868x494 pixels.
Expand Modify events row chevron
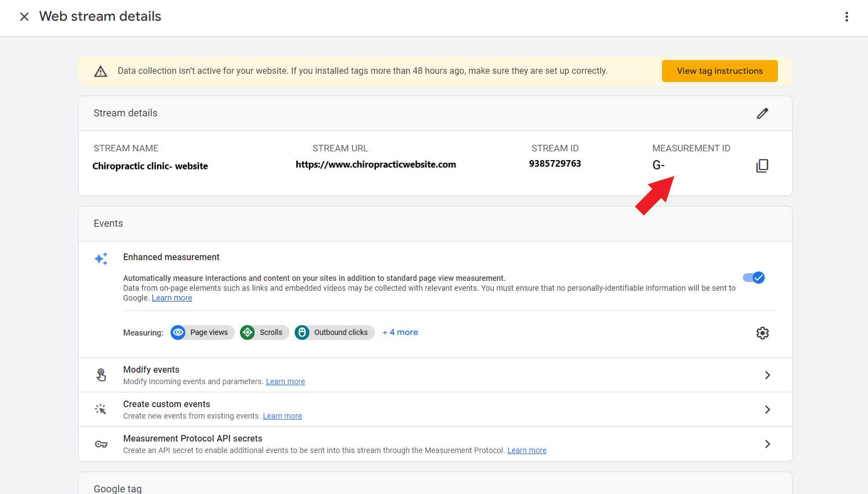(767, 375)
